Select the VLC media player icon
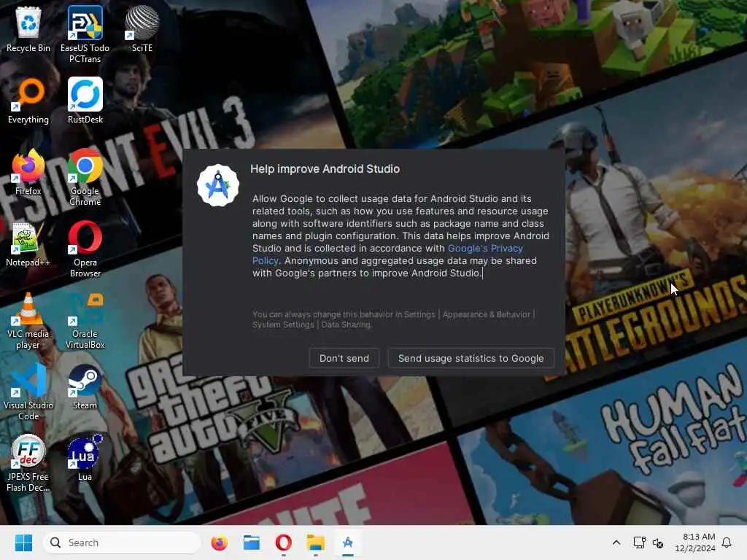The width and height of the screenshot is (747, 560). click(x=28, y=320)
